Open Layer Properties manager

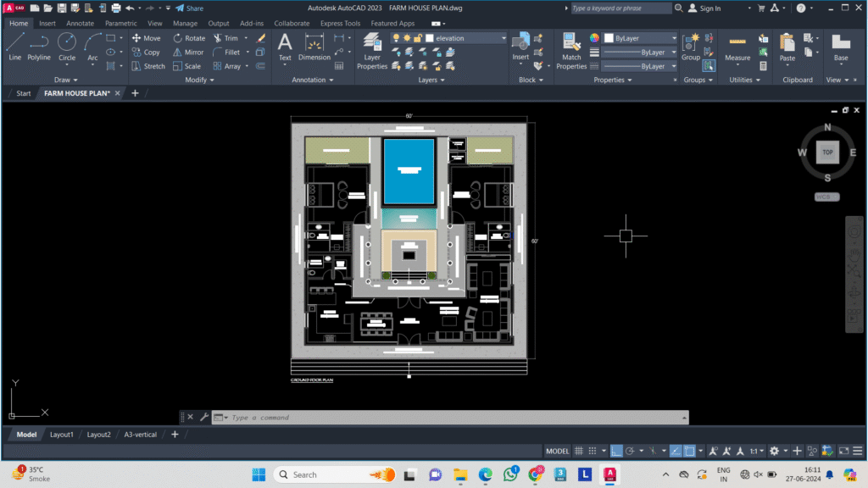(x=372, y=51)
